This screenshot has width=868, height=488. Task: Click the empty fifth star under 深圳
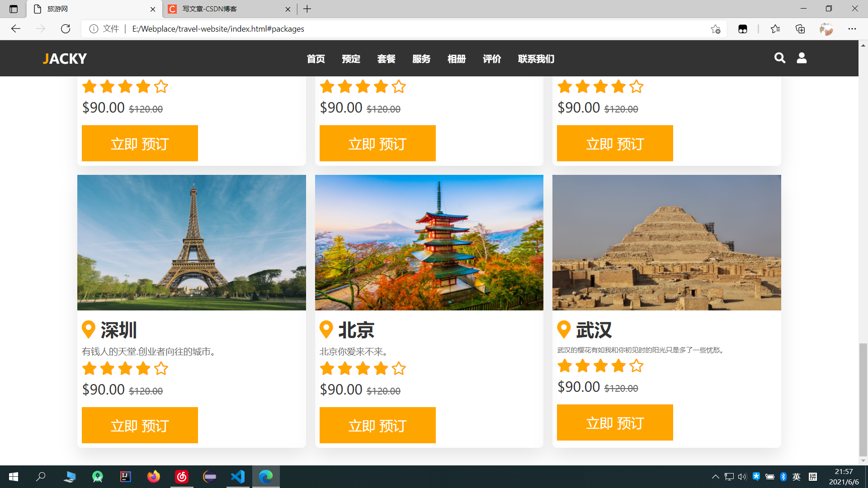[161, 369]
